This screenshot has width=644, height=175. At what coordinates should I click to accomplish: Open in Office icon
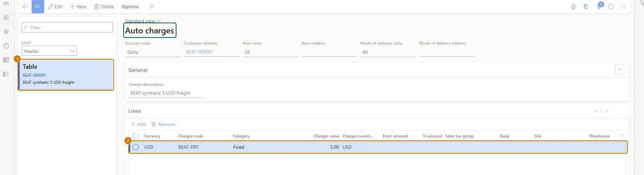click(586, 7)
